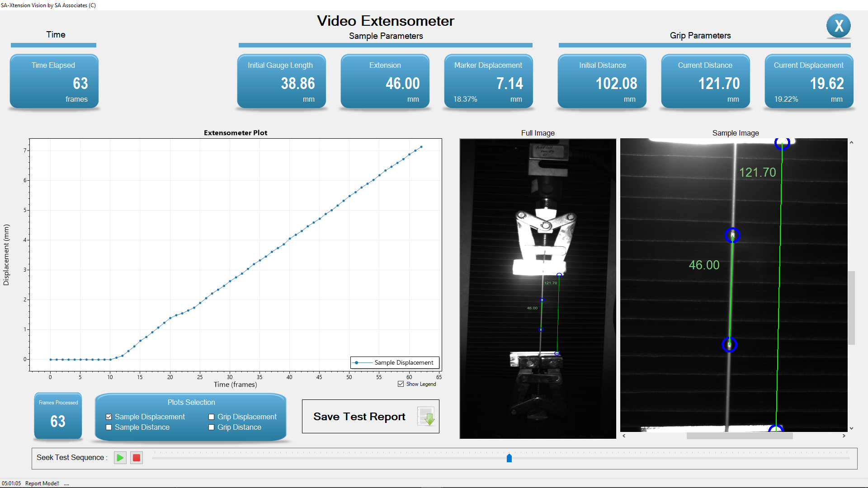The image size is (868, 488).
Task: Click the Plots Selection panel header
Action: (191, 402)
